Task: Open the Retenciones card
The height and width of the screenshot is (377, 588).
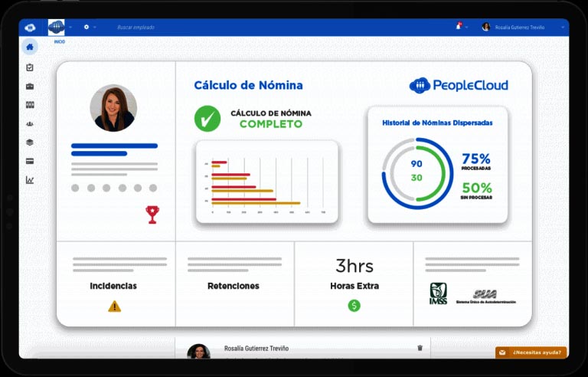Action: click(x=235, y=284)
